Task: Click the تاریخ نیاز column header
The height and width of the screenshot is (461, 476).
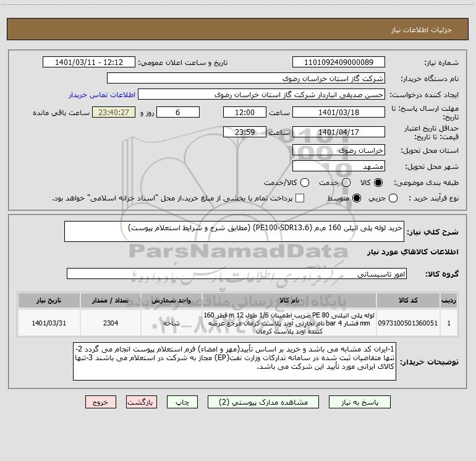Action: (49, 300)
